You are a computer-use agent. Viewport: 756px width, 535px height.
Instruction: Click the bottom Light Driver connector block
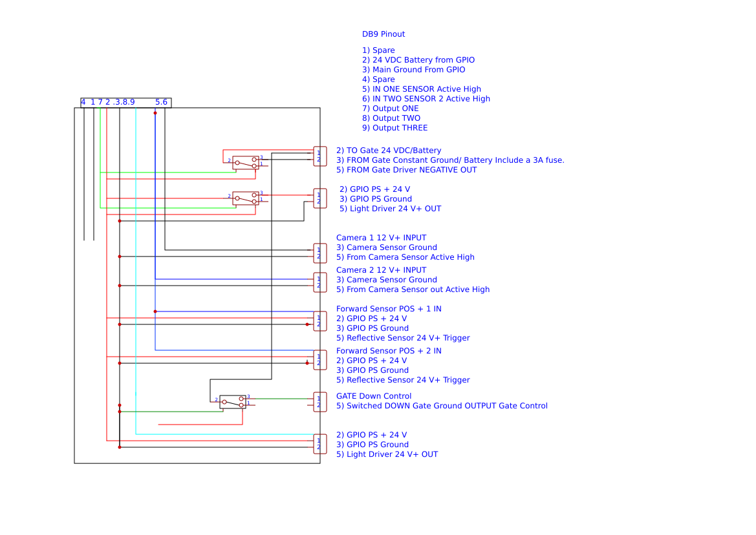pyautogui.click(x=319, y=444)
